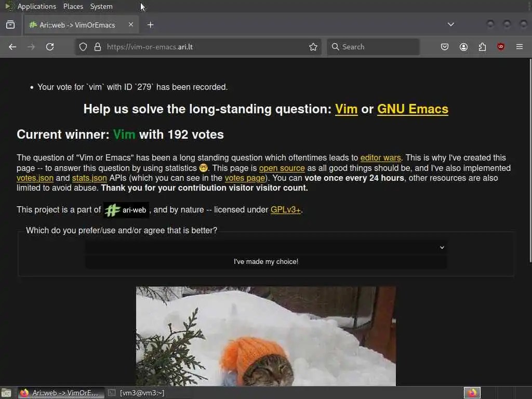Open the stats.json API link
Screen dimensions: 532x399
click(89, 178)
